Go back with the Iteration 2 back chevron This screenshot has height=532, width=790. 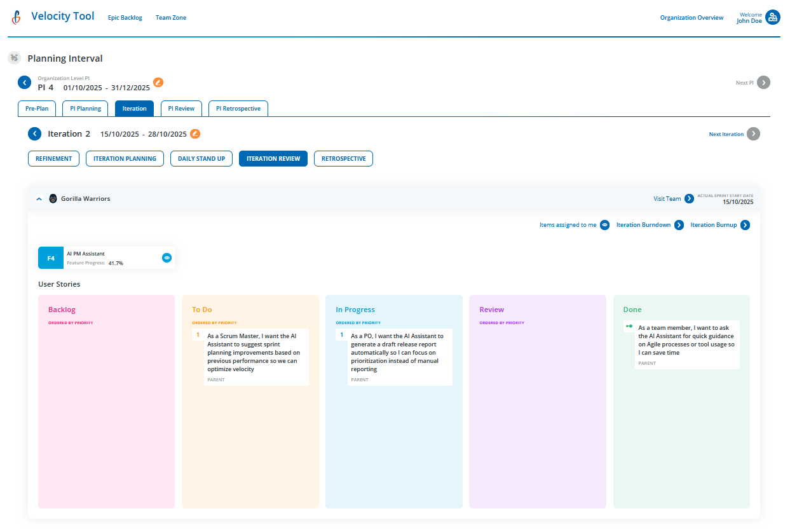tap(35, 133)
